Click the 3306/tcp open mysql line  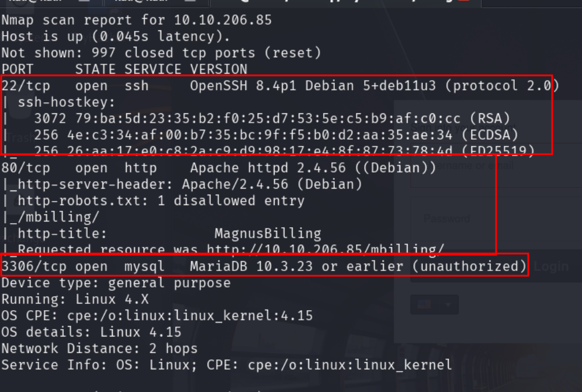point(264,266)
